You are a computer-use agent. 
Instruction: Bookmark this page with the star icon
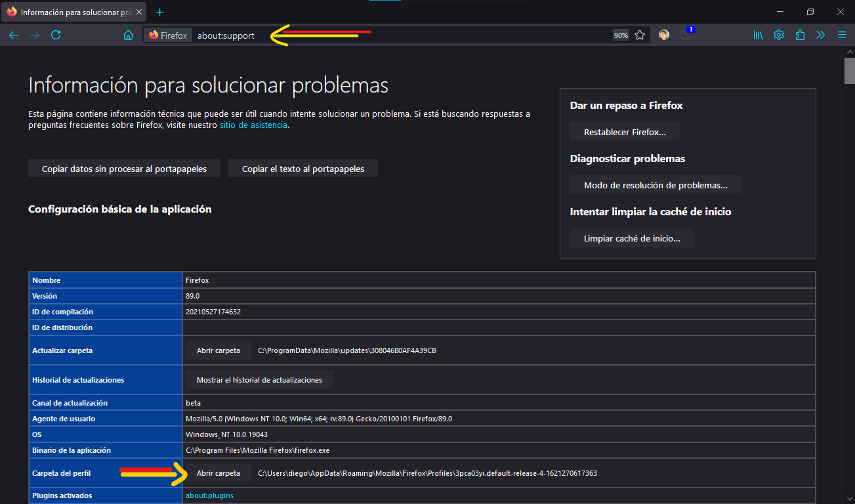tap(640, 35)
